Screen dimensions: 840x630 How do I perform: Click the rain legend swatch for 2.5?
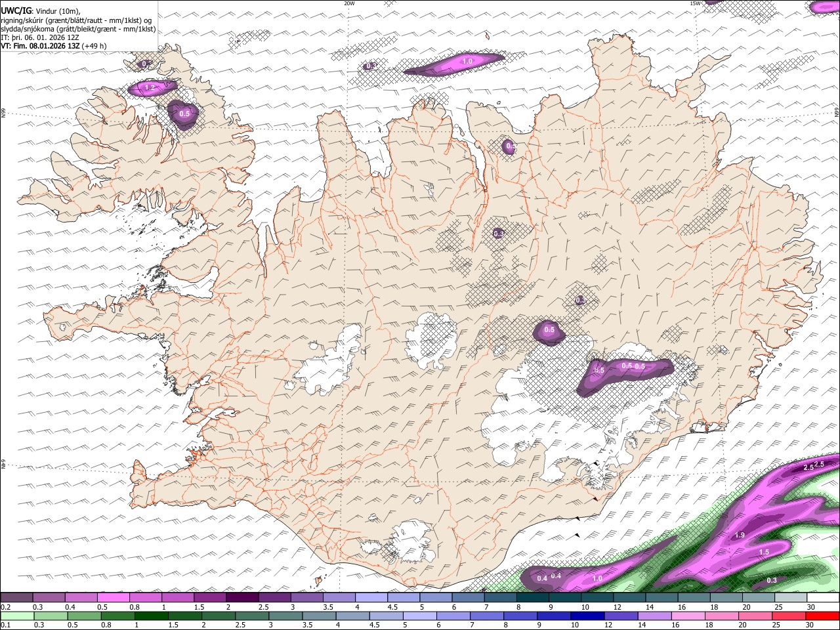tap(252, 616)
